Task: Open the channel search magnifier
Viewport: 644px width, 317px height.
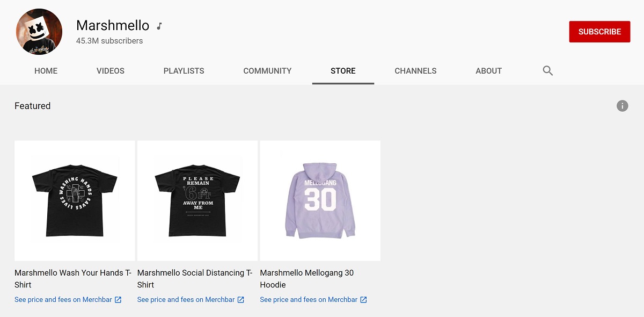Action: 547,70
